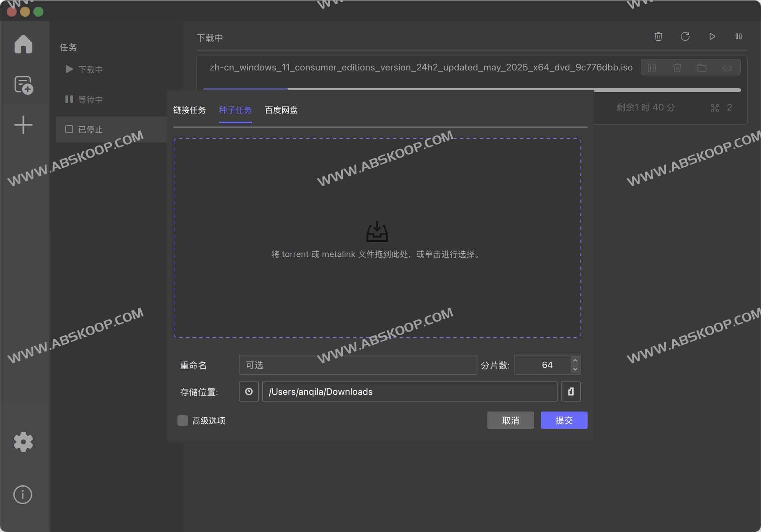Open containing folder of the ISO task
The image size is (761, 532).
pyautogui.click(x=702, y=67)
